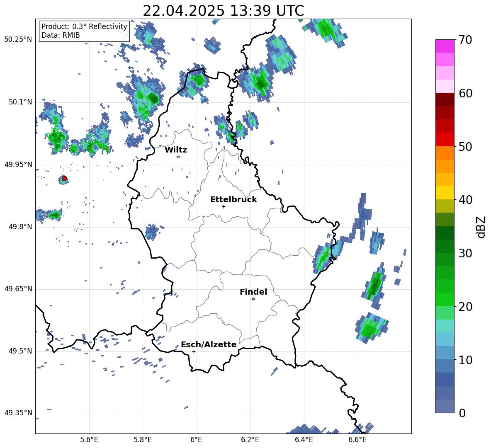The width and height of the screenshot is (491, 448).
Task: Click the 6.6°E longitude label
Action: click(357, 440)
